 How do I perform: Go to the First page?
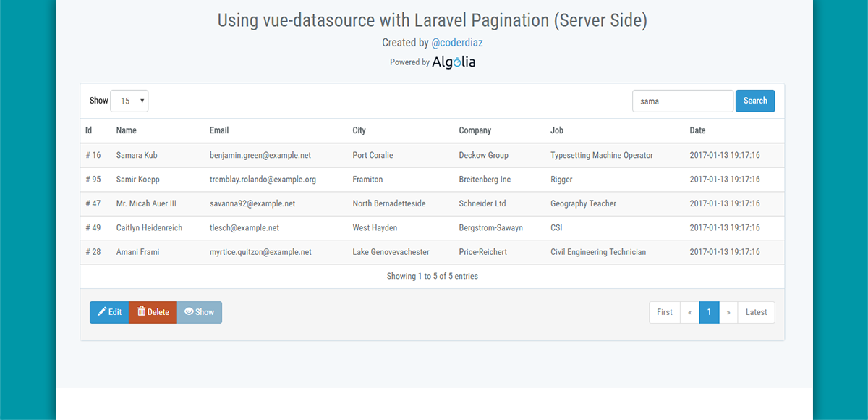tap(665, 312)
